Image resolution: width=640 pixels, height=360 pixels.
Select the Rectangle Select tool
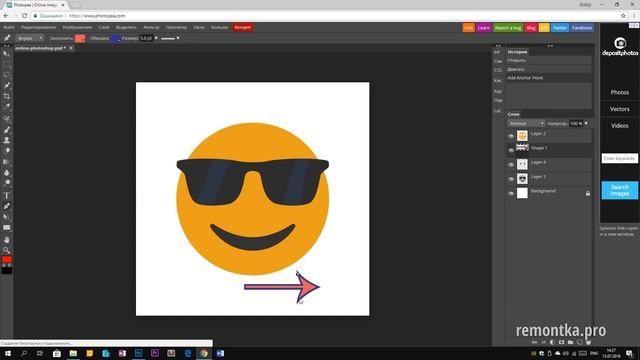pyautogui.click(x=7, y=64)
